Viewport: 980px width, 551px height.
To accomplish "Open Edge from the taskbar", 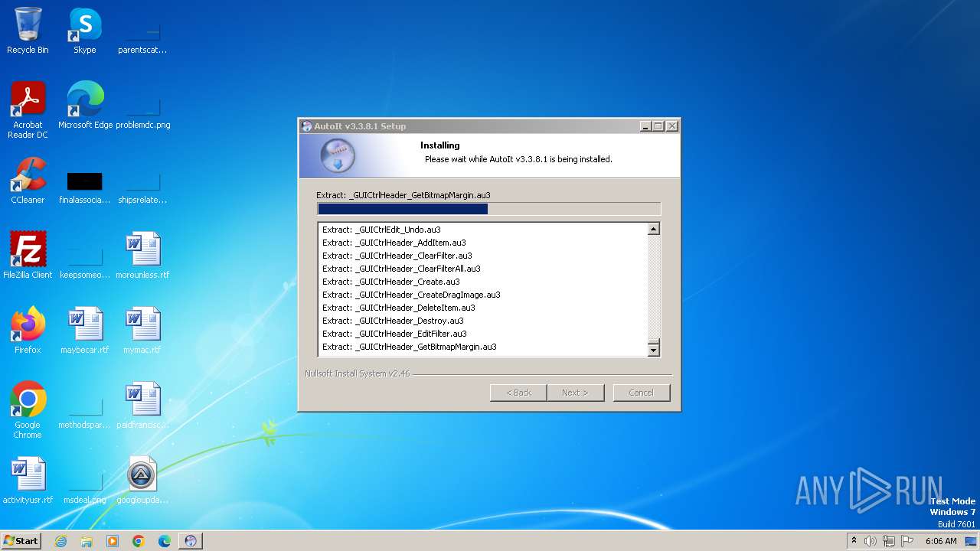I will [165, 541].
